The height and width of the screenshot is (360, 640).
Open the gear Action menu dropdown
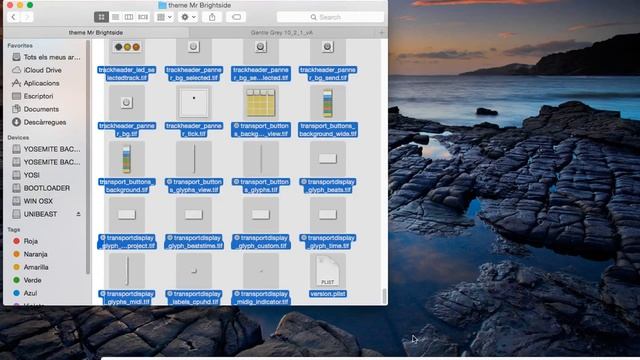pos(188,17)
